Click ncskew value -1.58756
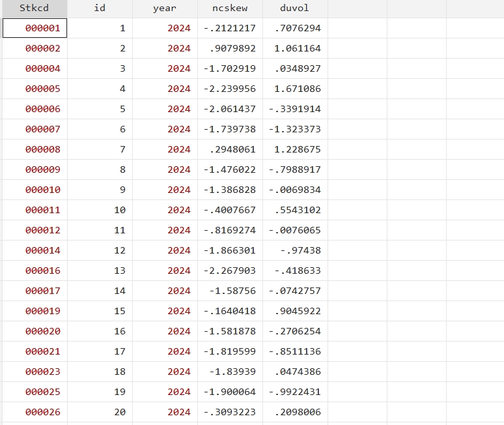 pyautogui.click(x=230, y=291)
